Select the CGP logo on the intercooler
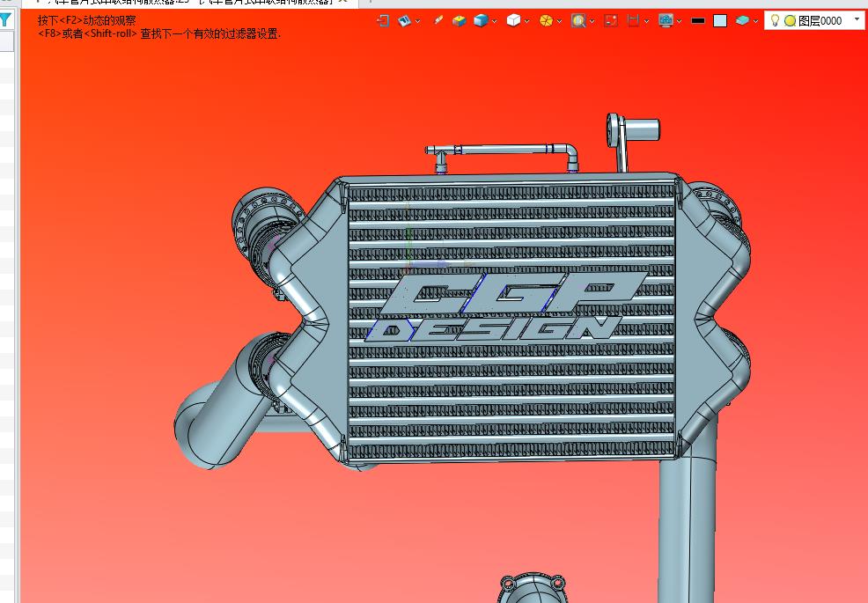The width and height of the screenshot is (868, 603). coord(513,293)
